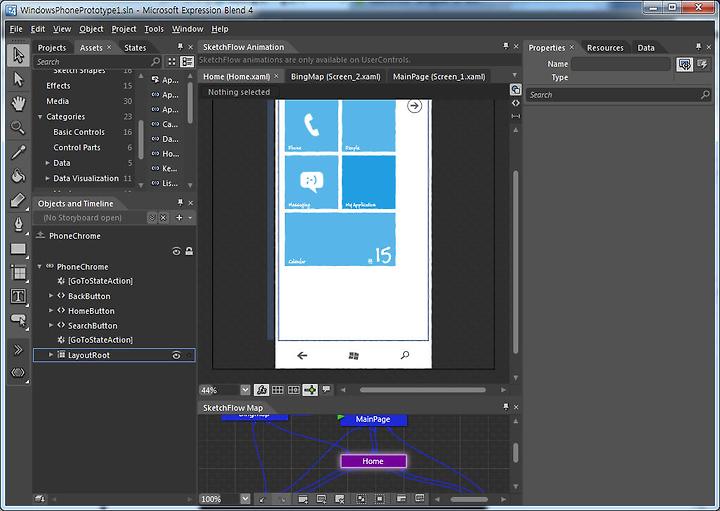720x511 pixels.
Task: Pick the Eyedropper tool
Action: pyautogui.click(x=18, y=152)
